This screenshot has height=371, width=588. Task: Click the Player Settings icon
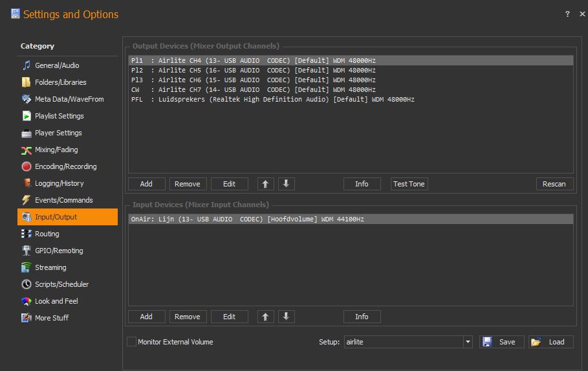pos(27,133)
